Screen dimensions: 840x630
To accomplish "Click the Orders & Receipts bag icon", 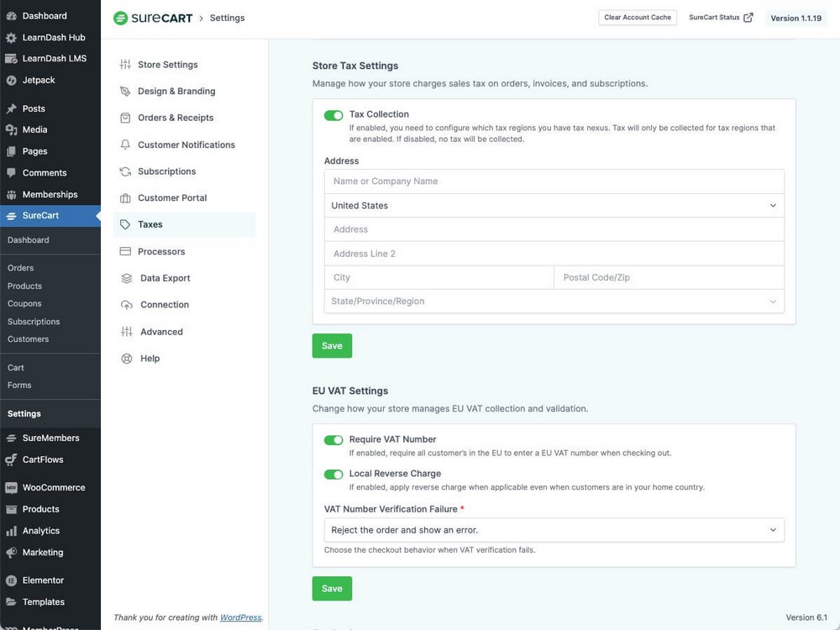I will coord(125,118).
